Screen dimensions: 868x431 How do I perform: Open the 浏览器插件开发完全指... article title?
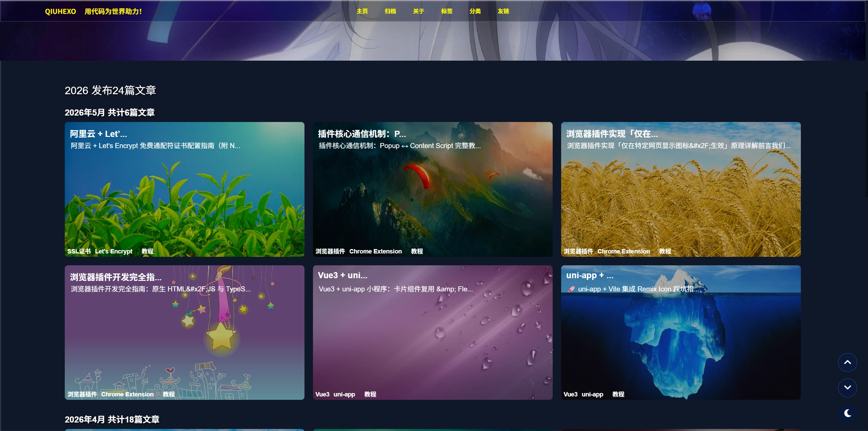pyautogui.click(x=116, y=277)
